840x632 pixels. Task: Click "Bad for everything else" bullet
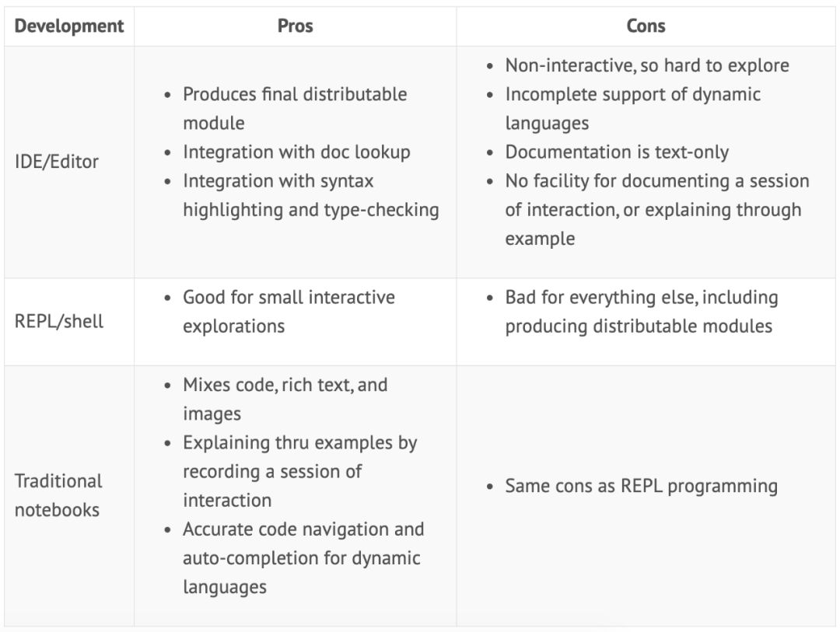[x=642, y=298]
